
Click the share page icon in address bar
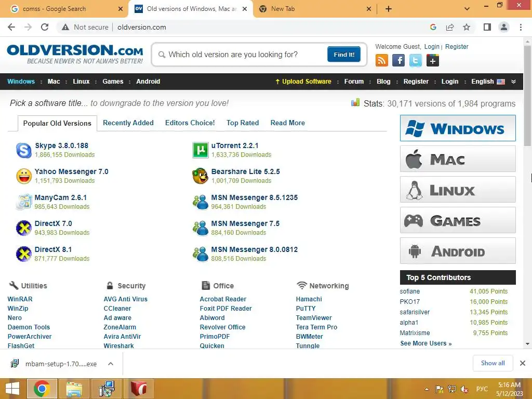coord(450,27)
